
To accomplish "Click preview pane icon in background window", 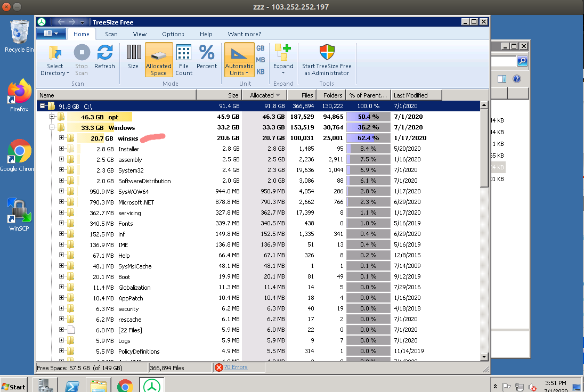I will tap(502, 78).
